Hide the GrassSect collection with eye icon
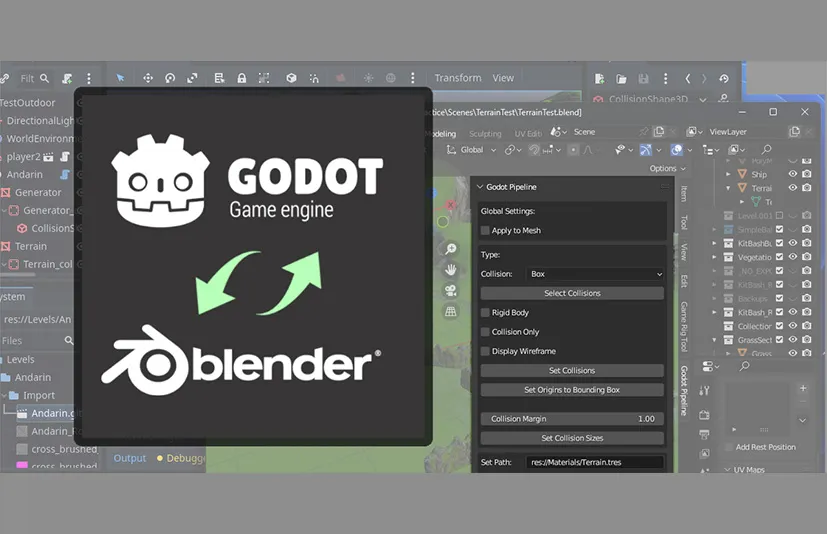The width and height of the screenshot is (827, 534). click(x=792, y=340)
